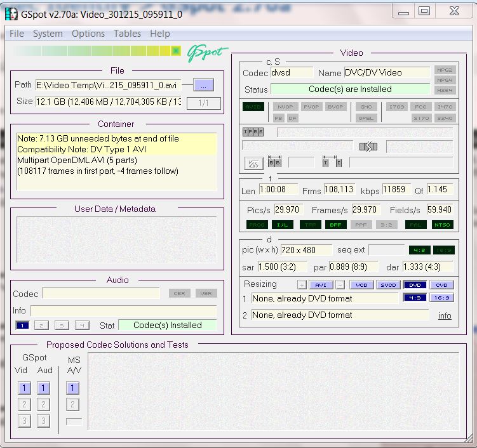Click the PVOP indicator

point(311,107)
